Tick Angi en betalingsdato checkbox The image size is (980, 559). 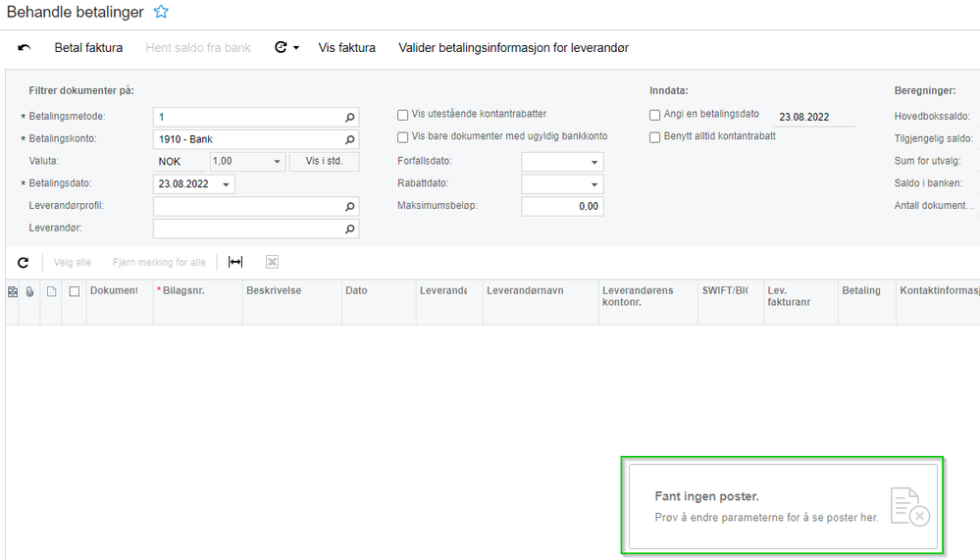tap(655, 115)
